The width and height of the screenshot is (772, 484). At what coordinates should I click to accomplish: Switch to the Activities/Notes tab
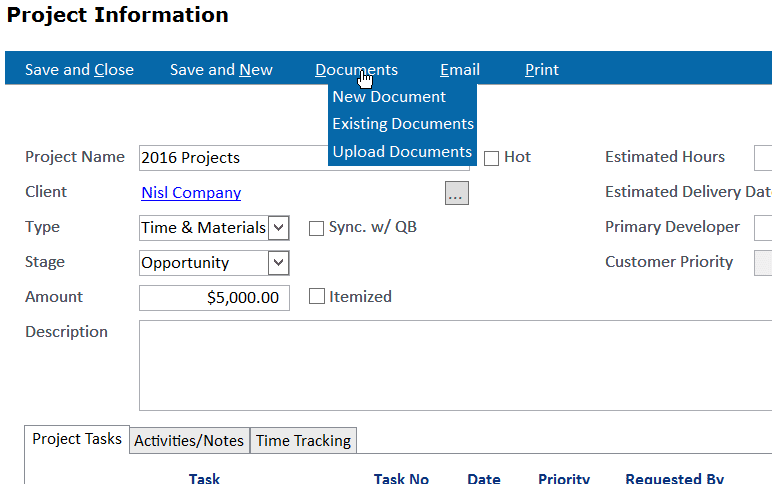(x=189, y=441)
